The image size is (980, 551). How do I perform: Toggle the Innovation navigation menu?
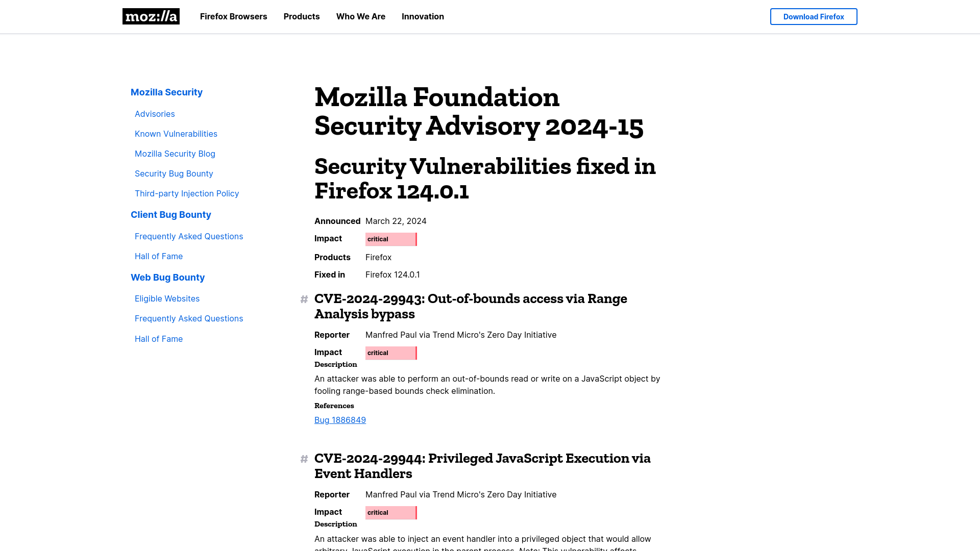click(423, 16)
